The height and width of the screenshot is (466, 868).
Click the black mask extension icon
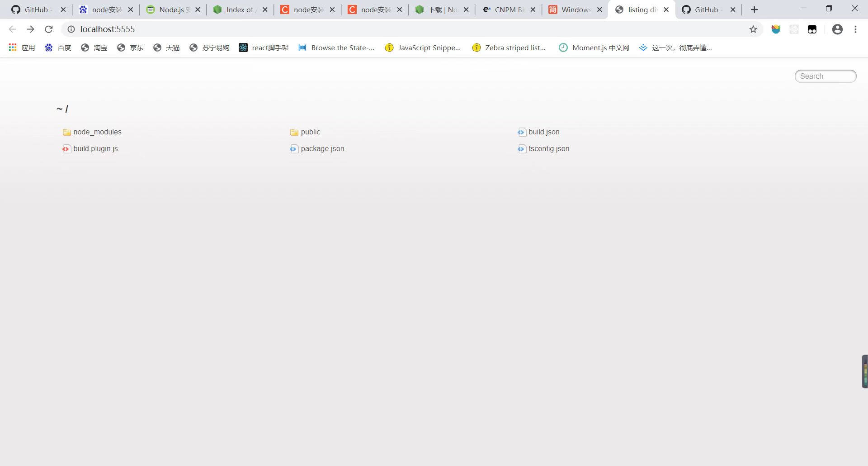[x=812, y=29]
